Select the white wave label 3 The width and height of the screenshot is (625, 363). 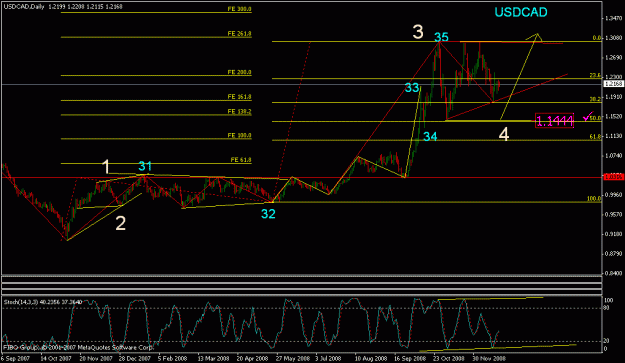point(418,31)
